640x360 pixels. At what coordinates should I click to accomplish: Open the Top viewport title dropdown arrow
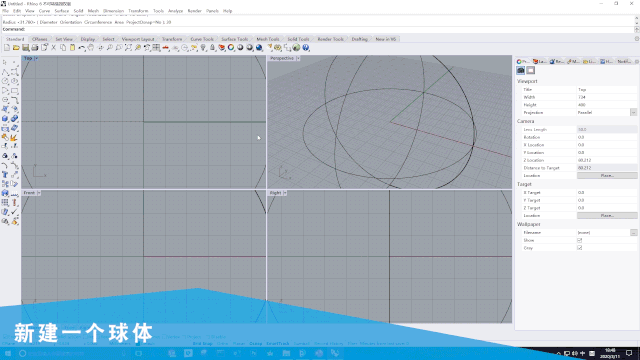click(x=36, y=58)
